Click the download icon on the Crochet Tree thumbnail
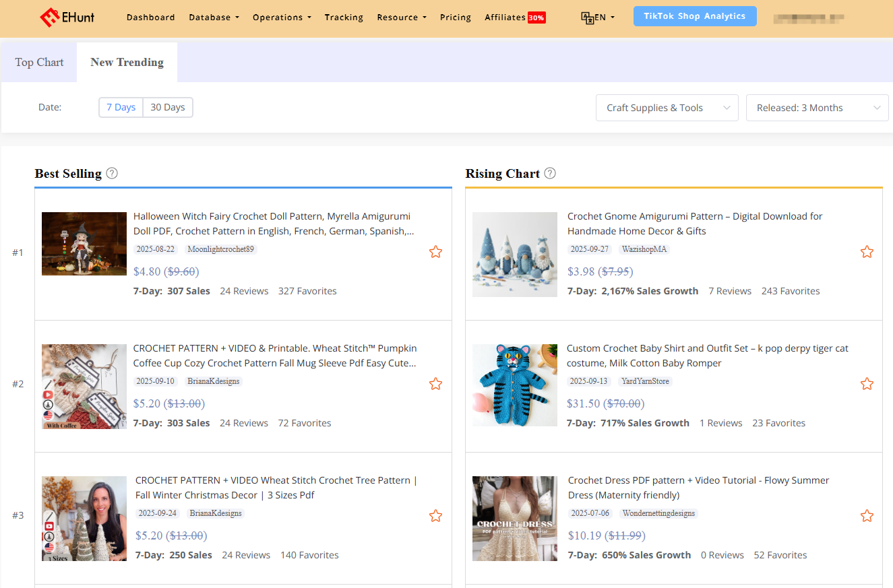The image size is (893, 588). point(49,536)
